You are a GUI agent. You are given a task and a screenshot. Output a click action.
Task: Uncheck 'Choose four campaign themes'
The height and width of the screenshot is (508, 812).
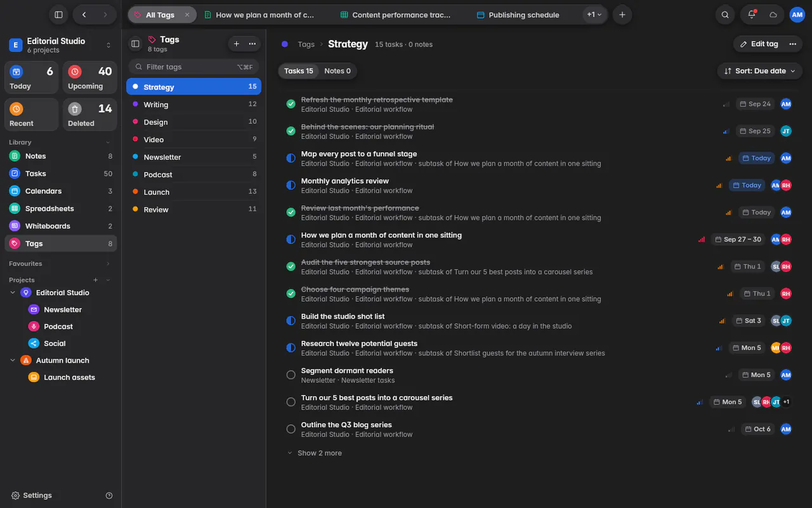click(x=291, y=294)
